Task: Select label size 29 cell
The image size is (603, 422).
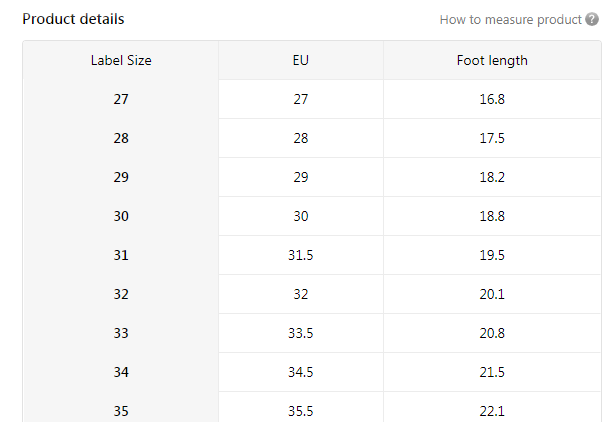Action: 121,177
